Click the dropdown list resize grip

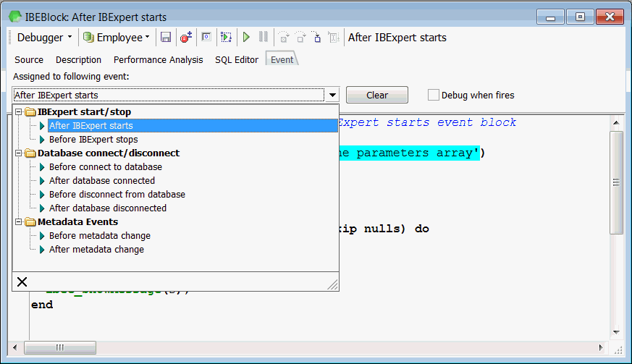coord(332,284)
